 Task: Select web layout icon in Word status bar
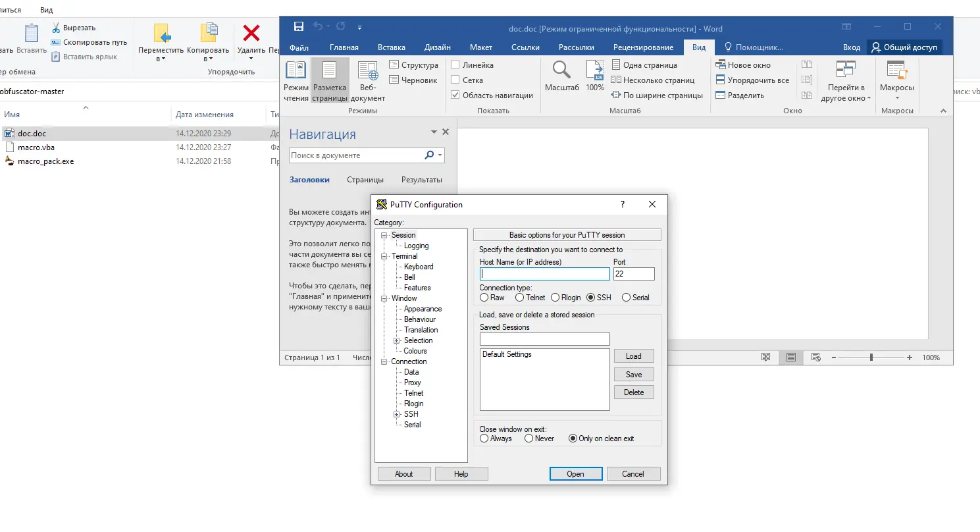click(x=815, y=358)
